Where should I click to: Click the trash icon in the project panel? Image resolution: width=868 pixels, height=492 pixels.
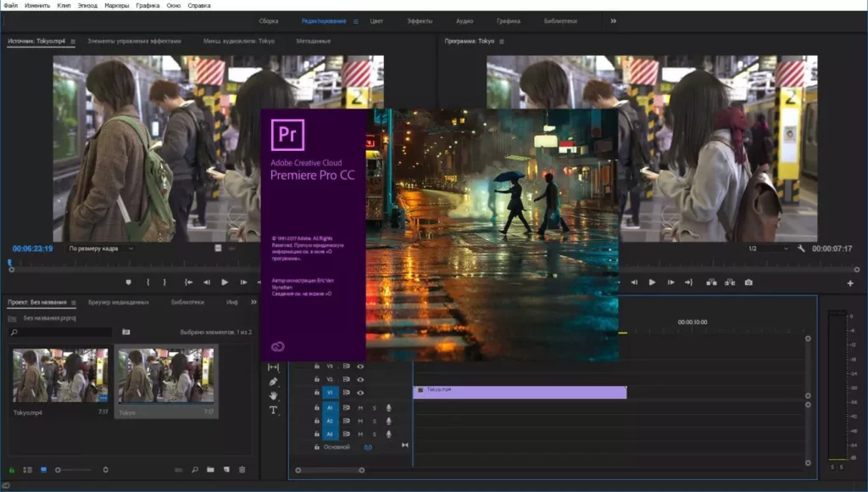tap(242, 470)
